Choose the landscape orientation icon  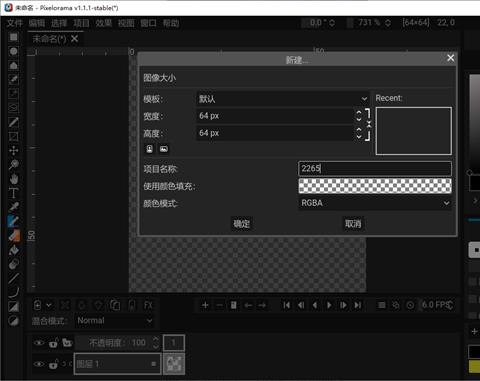(163, 149)
